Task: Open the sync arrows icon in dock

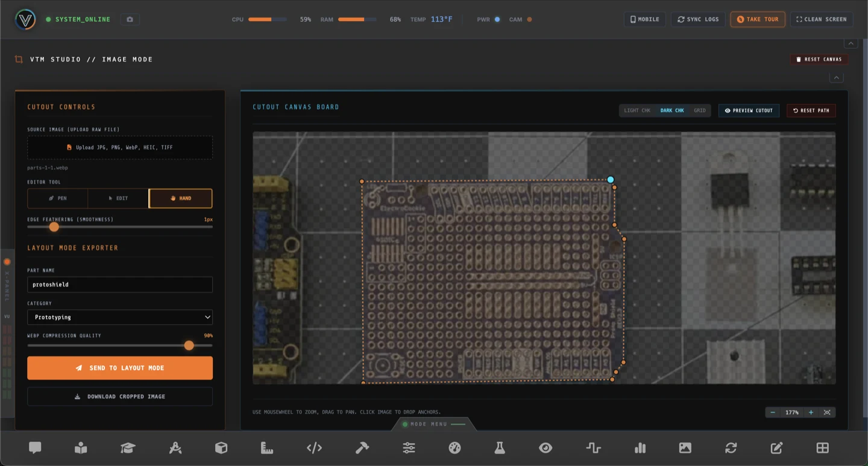Action: [x=731, y=448]
